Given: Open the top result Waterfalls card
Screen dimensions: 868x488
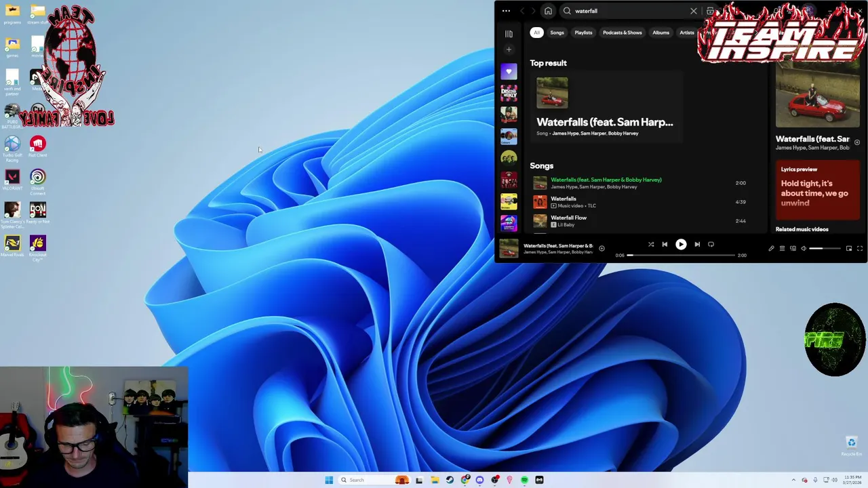Looking at the screenshot, I should [x=606, y=106].
